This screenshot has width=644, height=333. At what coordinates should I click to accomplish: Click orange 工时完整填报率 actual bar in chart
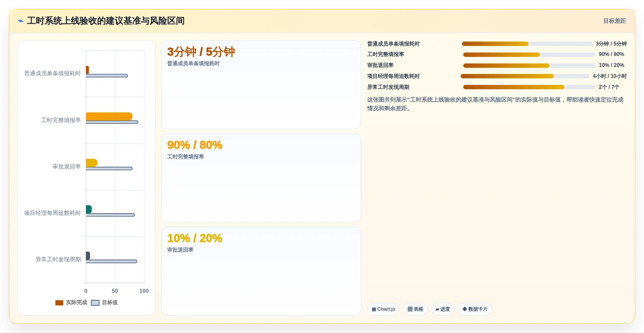[x=109, y=116]
